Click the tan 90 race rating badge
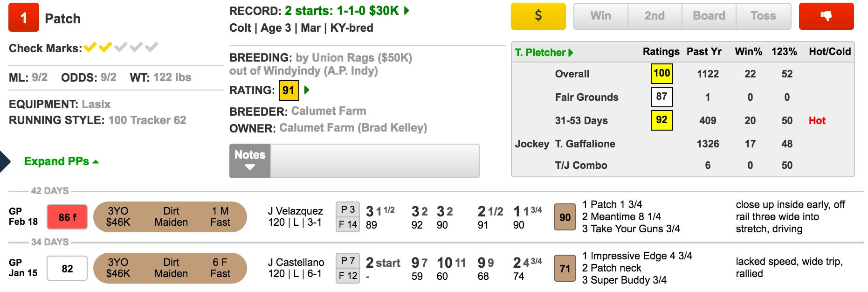868x292 pixels. pyautogui.click(x=565, y=217)
